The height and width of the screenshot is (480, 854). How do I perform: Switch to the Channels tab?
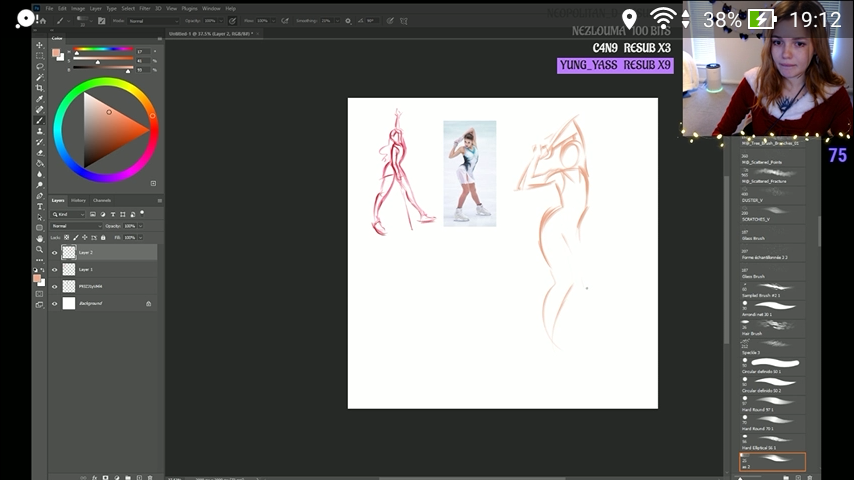click(102, 200)
